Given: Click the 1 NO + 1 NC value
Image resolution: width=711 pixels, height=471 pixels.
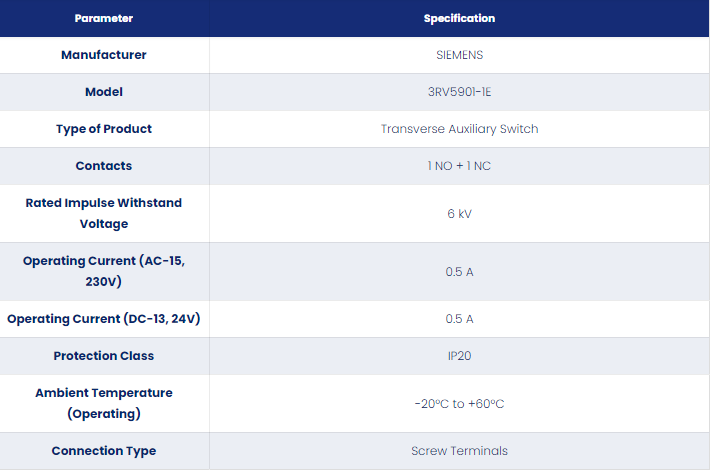Looking at the screenshot, I should click(x=459, y=166).
